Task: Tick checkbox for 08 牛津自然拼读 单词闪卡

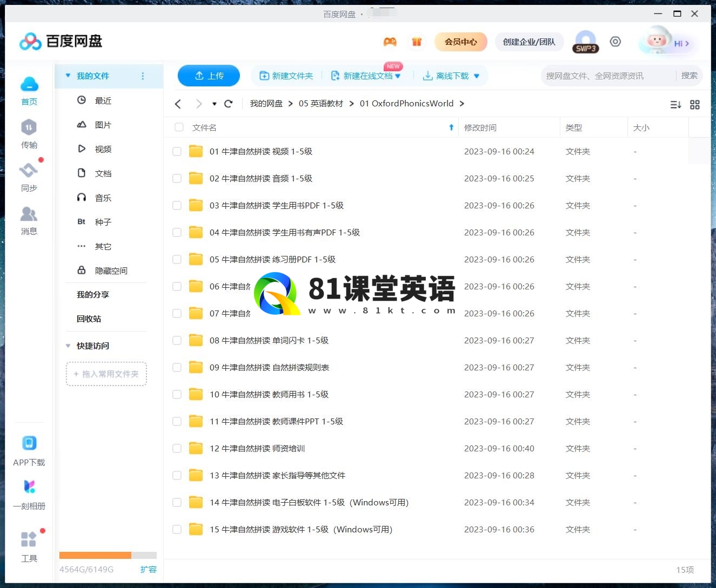Action: [x=177, y=341]
